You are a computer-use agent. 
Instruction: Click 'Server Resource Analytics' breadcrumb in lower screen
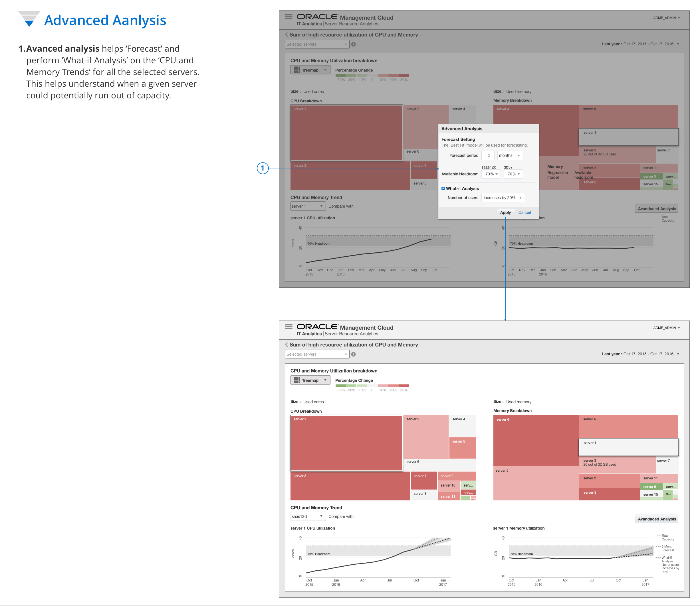pyautogui.click(x=351, y=334)
